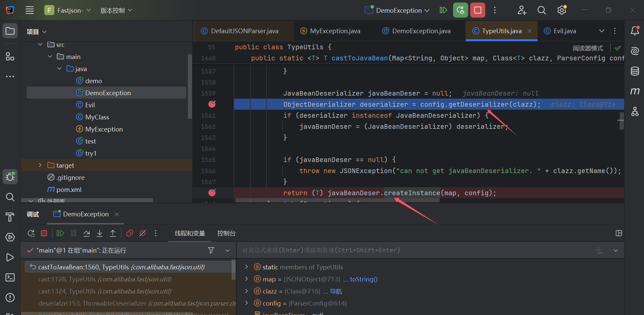Screen dimensions: 644x315
Task: Switch to DemoException.java tab
Action: (416, 31)
